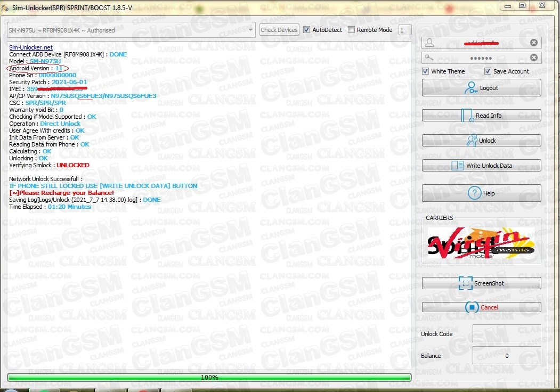Take a ScreenShot with the button
Screen dimensions: 560x392
(482, 283)
